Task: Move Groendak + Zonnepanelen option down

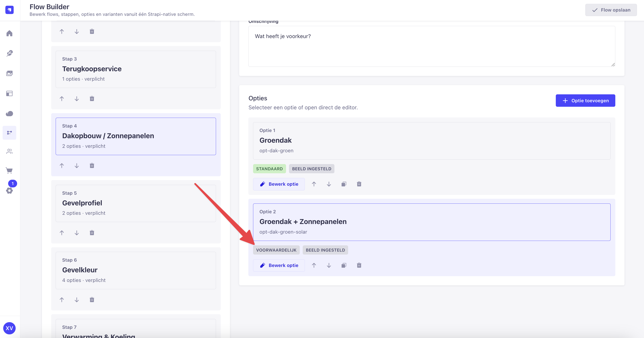Action: point(329,265)
